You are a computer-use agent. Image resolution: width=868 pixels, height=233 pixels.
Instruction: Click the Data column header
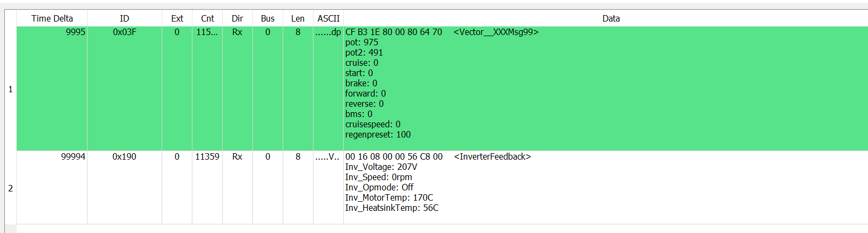click(611, 18)
